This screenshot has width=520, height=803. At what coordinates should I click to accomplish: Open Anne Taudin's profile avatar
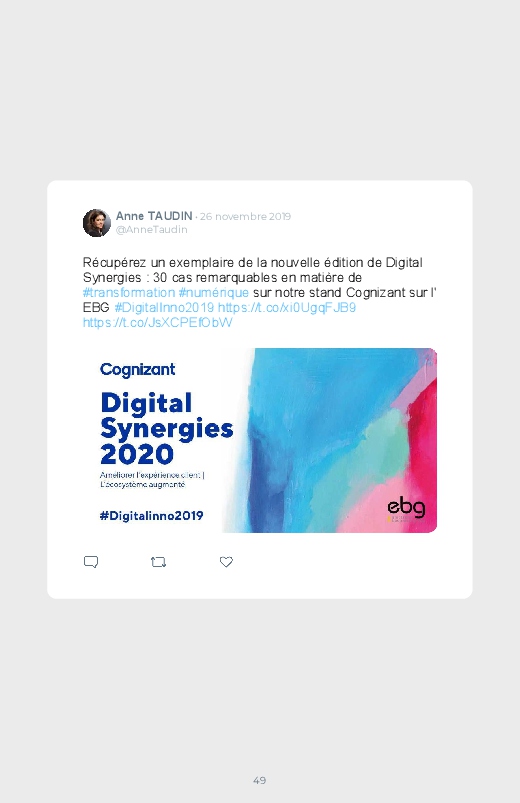(x=97, y=223)
